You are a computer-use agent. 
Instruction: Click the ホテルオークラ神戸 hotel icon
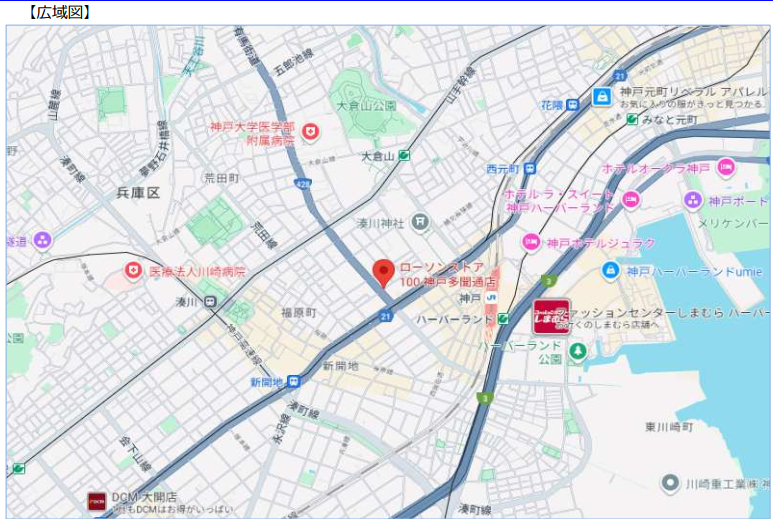coord(726,168)
